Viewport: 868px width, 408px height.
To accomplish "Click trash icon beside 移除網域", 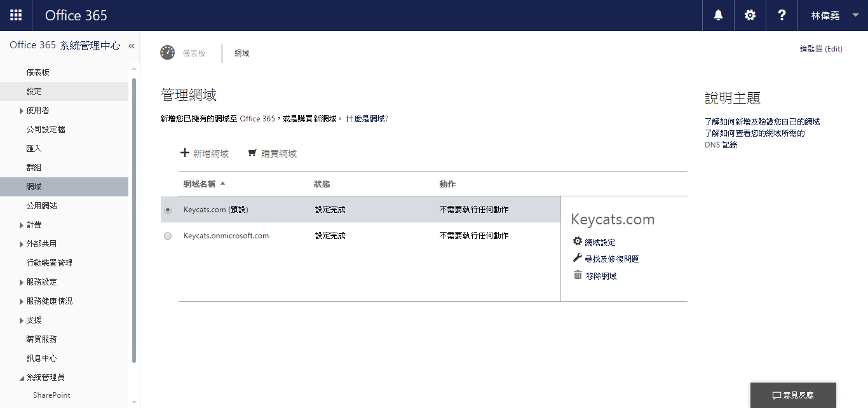I will coord(578,275).
